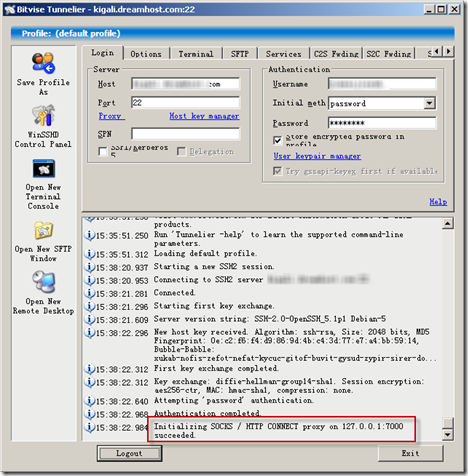Viewport: 468px width, 476px height.
Task: Click the Help link
Action: coord(438,202)
